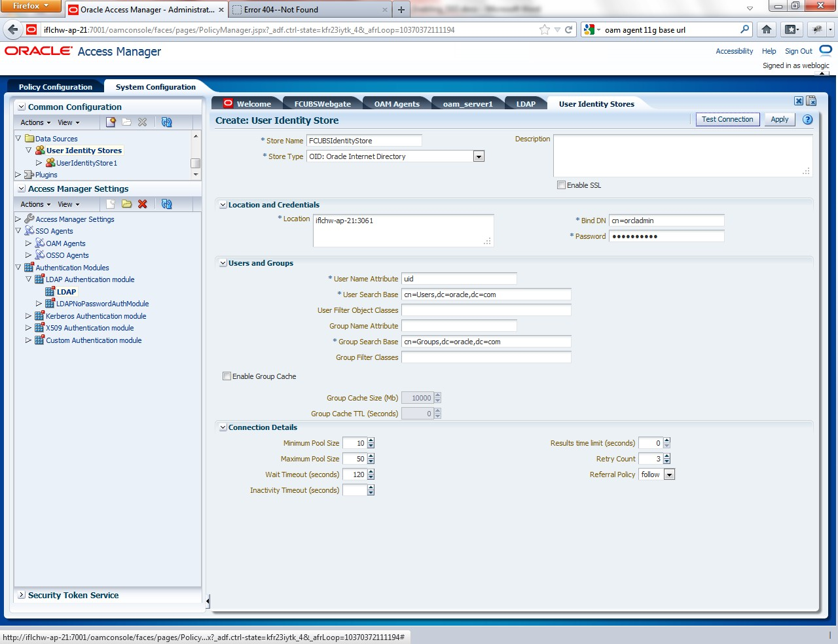This screenshot has height=644, width=838.
Task: Collapse the Users and Groups section
Action: (223, 263)
